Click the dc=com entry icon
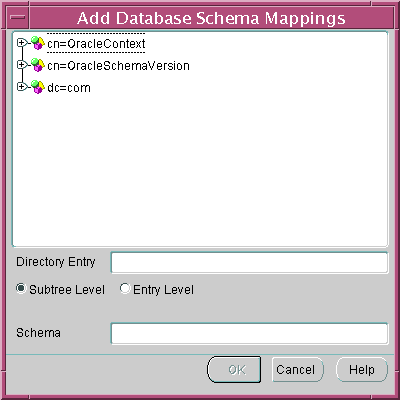This screenshot has height=400, width=400. (38, 87)
